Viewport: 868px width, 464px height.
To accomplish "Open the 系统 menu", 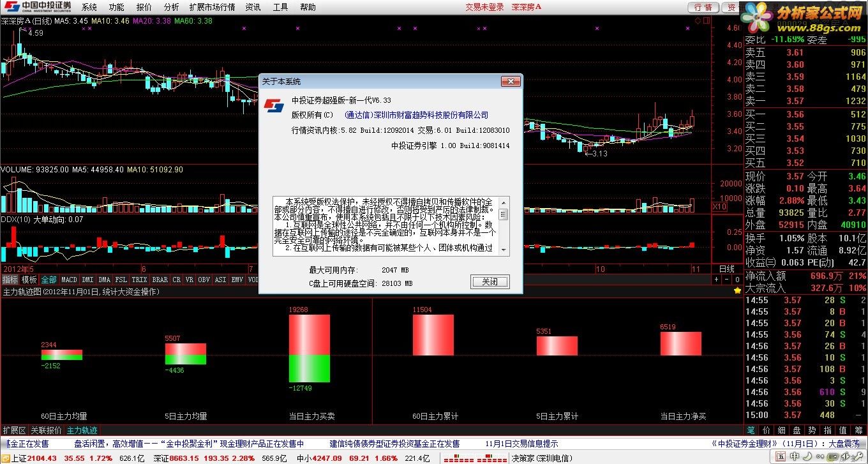I will [x=89, y=7].
